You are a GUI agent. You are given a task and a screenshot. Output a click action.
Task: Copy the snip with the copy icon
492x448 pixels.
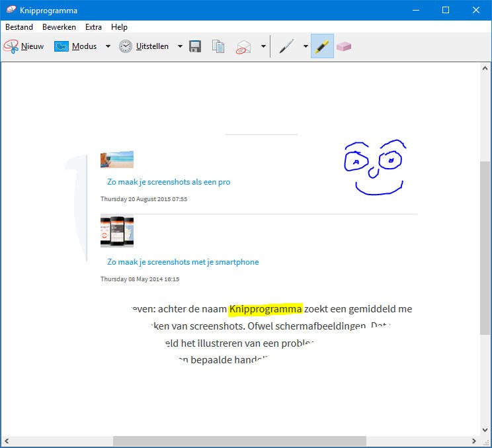218,46
